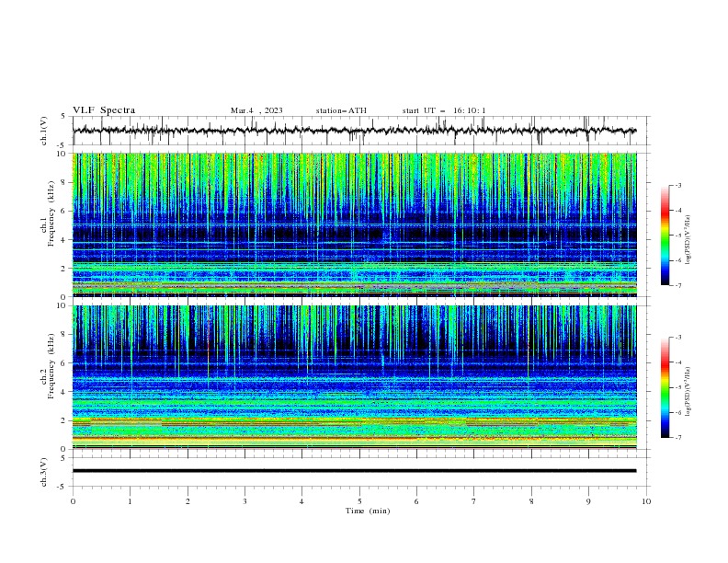Viewport: 728px width, 563px height.
Task: Click the "2" kHz tick of ch.1 frequency axis
Action: tap(63, 269)
